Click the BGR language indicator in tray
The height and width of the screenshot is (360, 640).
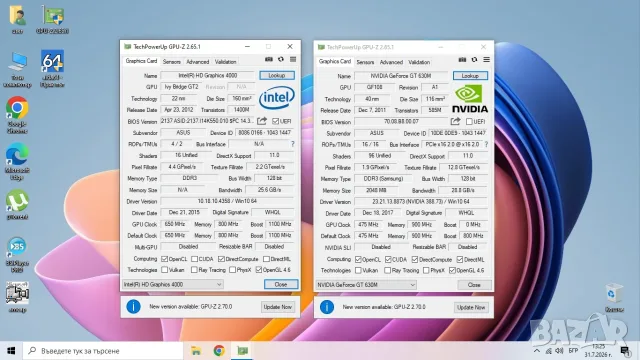click(x=573, y=351)
